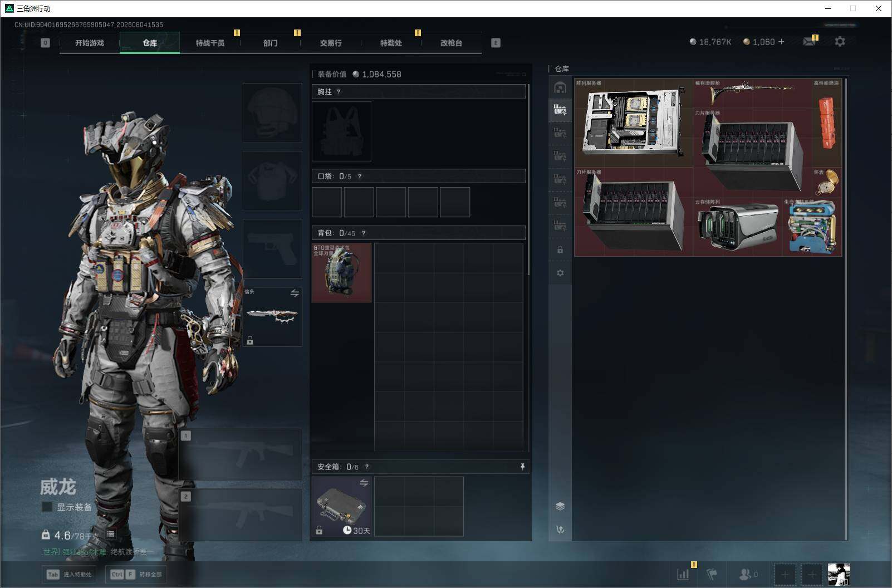View the 18,767K currency balance
The height and width of the screenshot is (588, 892).
tap(710, 42)
